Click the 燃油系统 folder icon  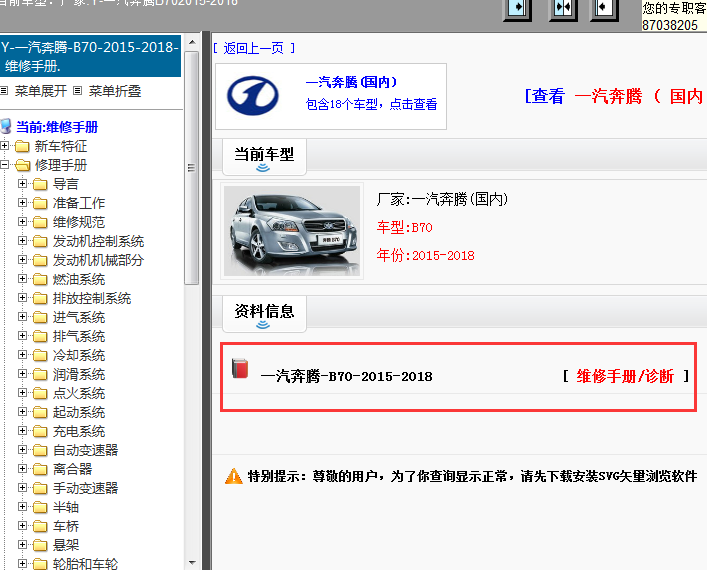coord(40,279)
